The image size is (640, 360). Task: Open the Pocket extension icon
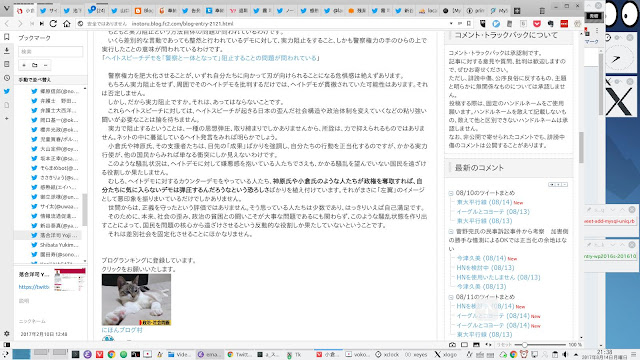[x=537, y=24]
